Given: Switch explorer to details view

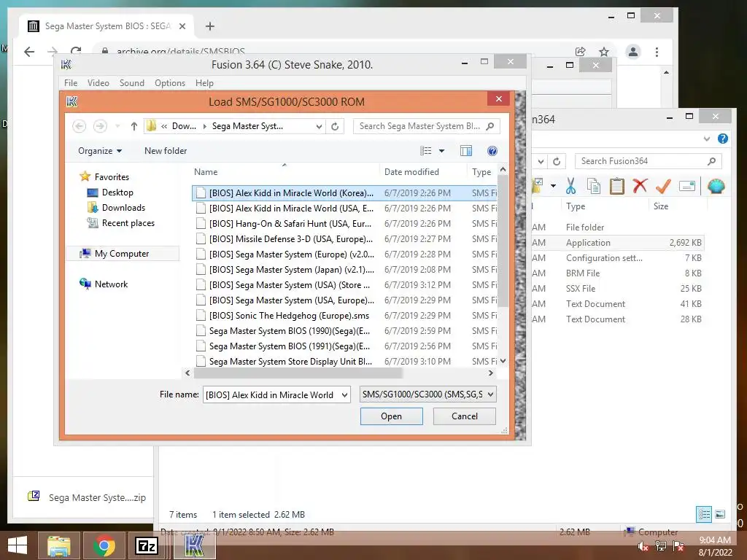Looking at the screenshot, I should point(704,514).
